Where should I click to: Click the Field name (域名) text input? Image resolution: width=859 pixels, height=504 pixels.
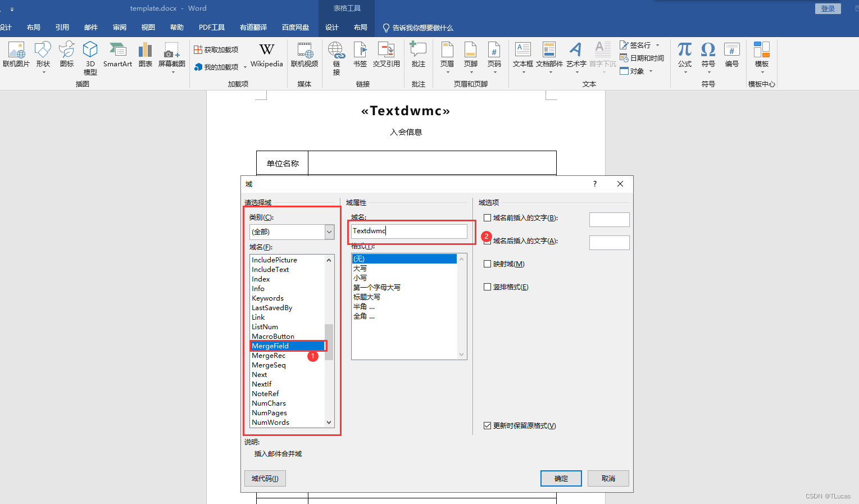tap(409, 231)
